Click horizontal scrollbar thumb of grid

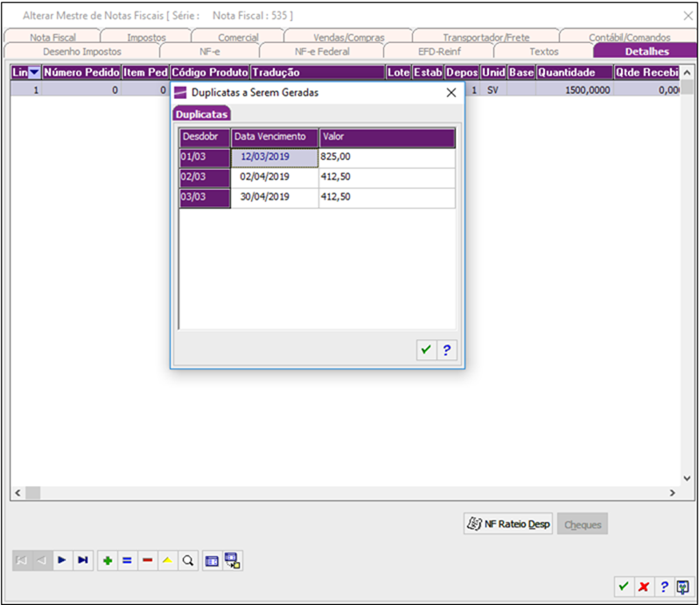[x=33, y=493]
